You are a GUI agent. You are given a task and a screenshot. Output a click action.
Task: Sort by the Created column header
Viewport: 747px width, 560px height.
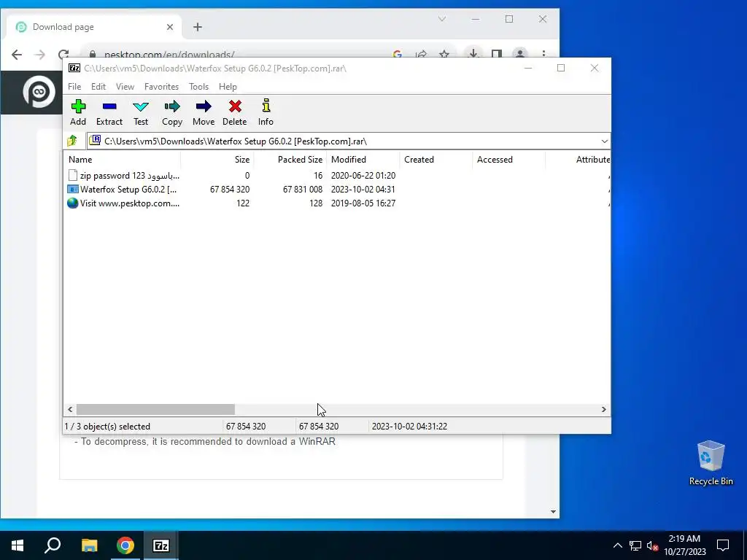point(436,160)
